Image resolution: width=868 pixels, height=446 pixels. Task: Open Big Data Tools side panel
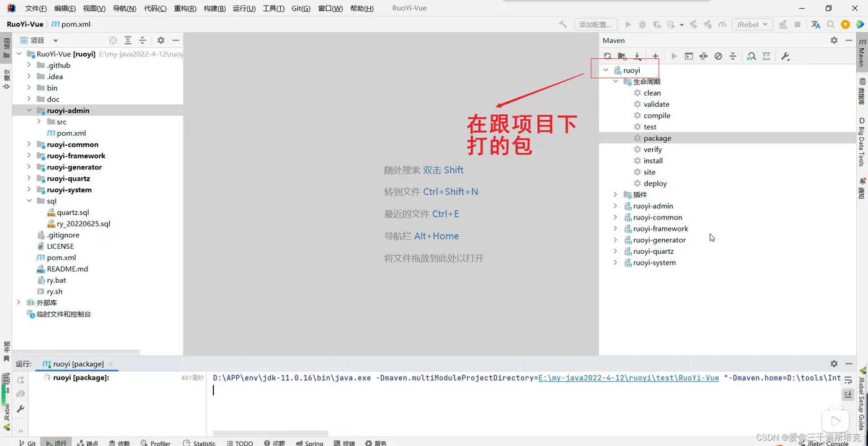click(x=862, y=142)
